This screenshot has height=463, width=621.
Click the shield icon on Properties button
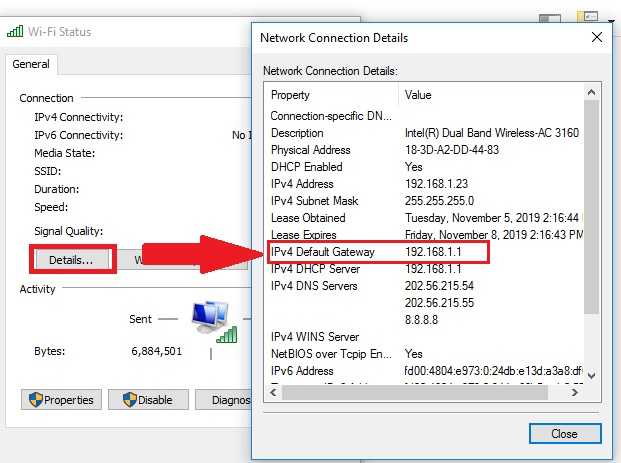click(35, 400)
